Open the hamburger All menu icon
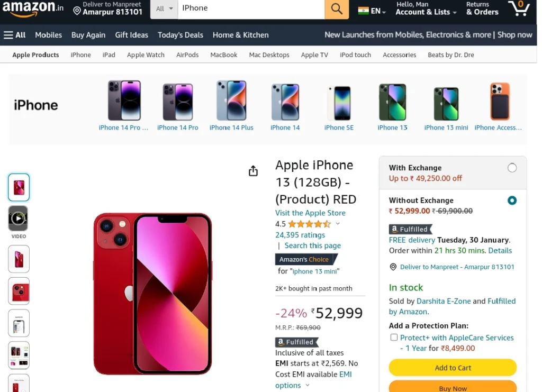This screenshot has width=542, height=392. point(8,35)
